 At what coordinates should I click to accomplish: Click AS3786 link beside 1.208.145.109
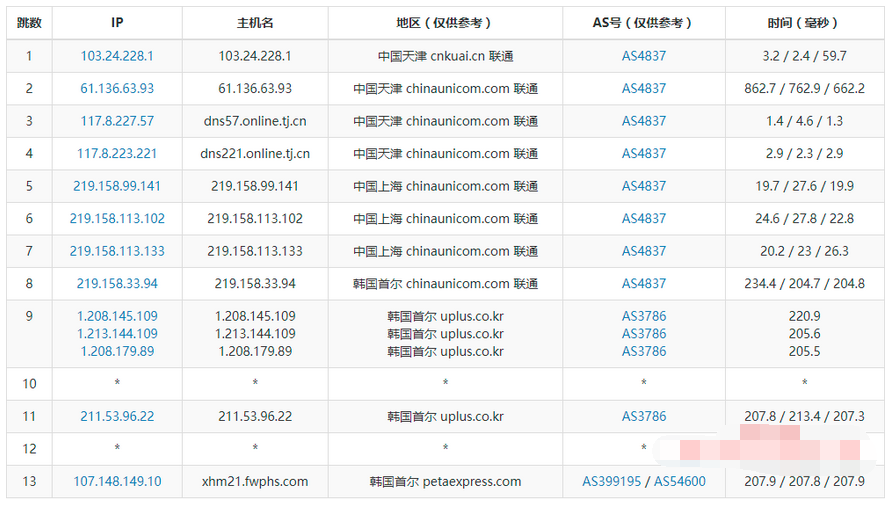(644, 316)
